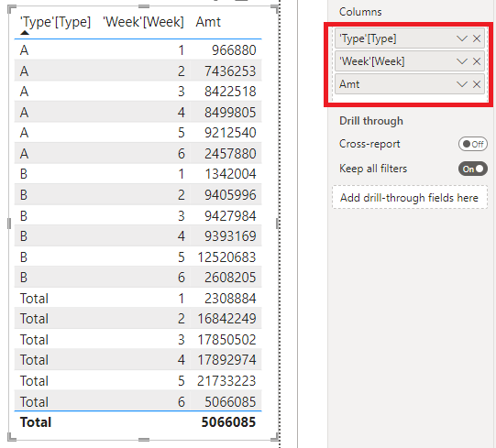Select the cell with value 9212540

coord(230,133)
